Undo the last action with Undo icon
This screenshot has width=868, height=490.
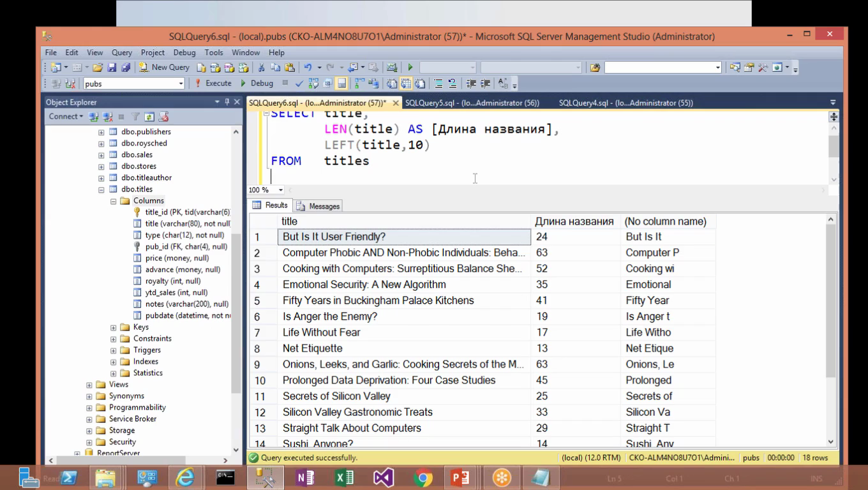(308, 67)
